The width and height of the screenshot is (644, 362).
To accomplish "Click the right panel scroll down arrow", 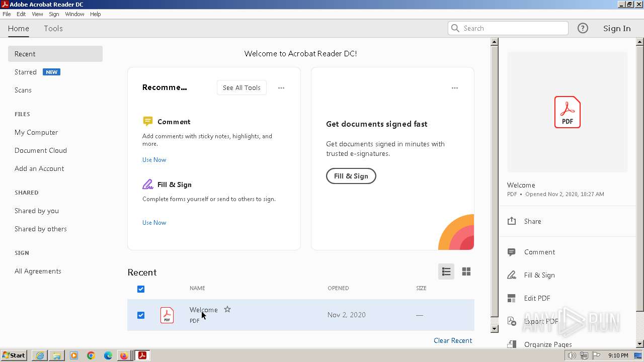I will point(640,344).
